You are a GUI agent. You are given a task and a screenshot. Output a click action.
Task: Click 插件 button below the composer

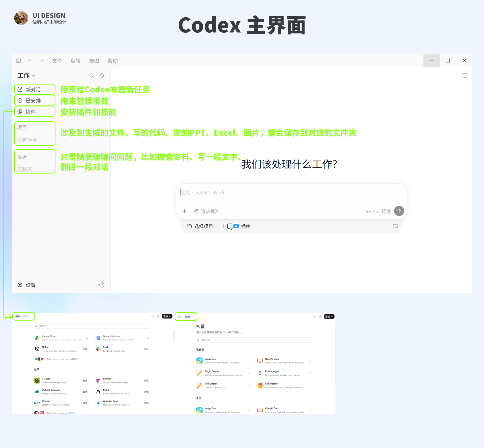pyautogui.click(x=236, y=226)
